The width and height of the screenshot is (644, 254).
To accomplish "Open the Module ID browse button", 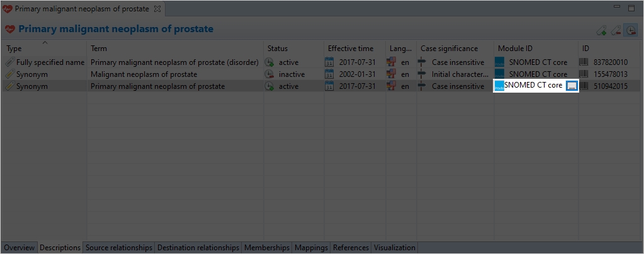I will 572,86.
